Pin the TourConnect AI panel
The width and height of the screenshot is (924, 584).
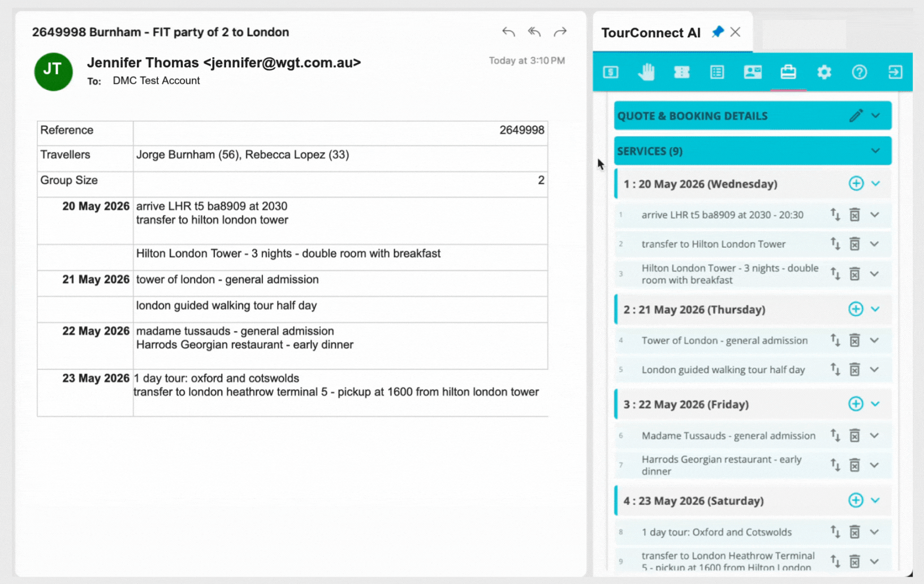(x=718, y=32)
